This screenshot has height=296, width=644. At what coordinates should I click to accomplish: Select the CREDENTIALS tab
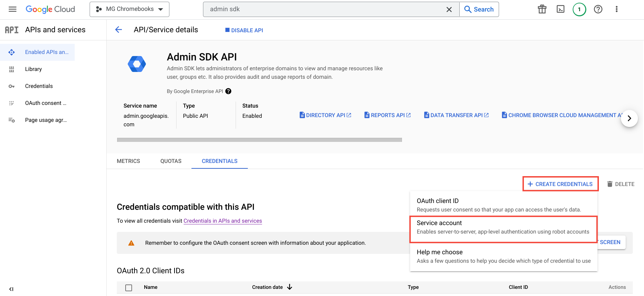coord(220,161)
